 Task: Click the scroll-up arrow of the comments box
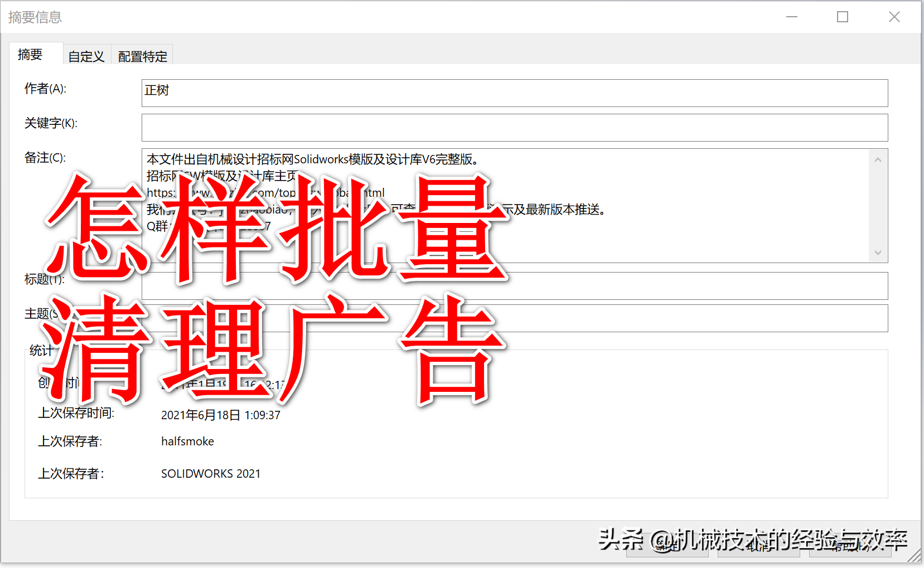click(878, 158)
